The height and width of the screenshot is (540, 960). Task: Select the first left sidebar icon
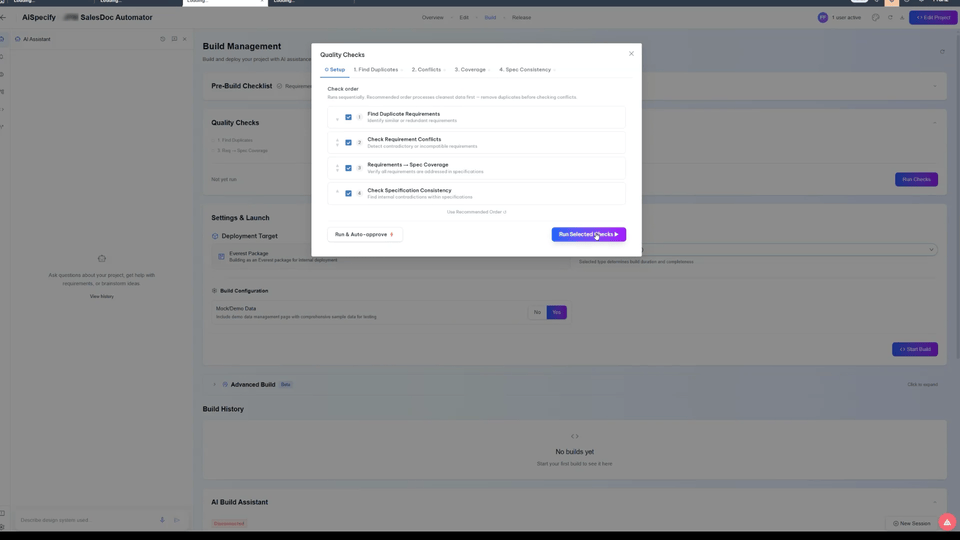pyautogui.click(x=2, y=39)
